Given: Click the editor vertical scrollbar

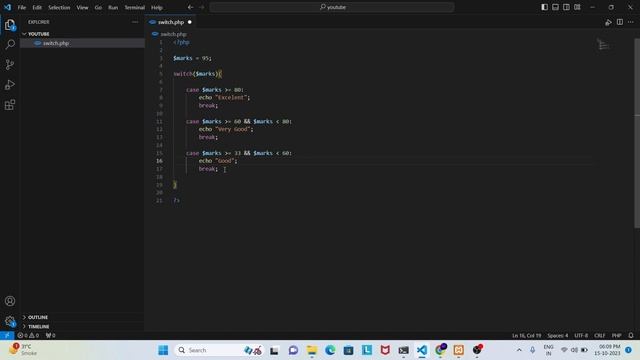Looking at the screenshot, I should click(x=637, y=133).
